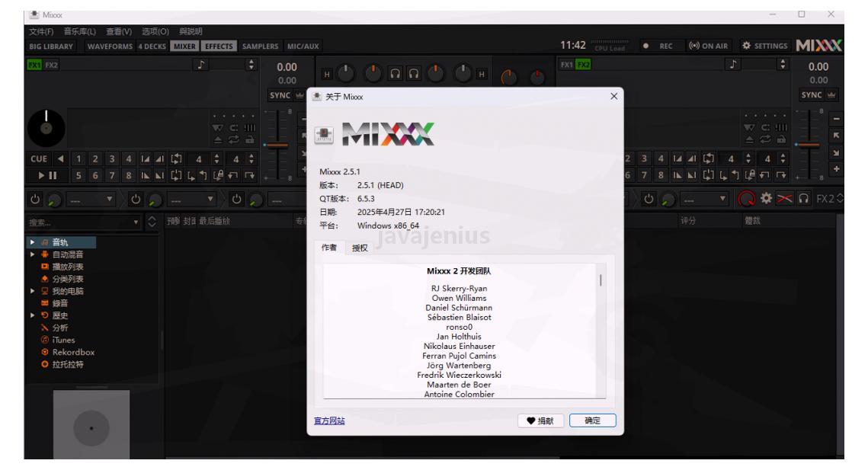The width and height of the screenshot is (868, 470).
Task: Trigger left deck hotcue 8
Action: pyautogui.click(x=129, y=175)
